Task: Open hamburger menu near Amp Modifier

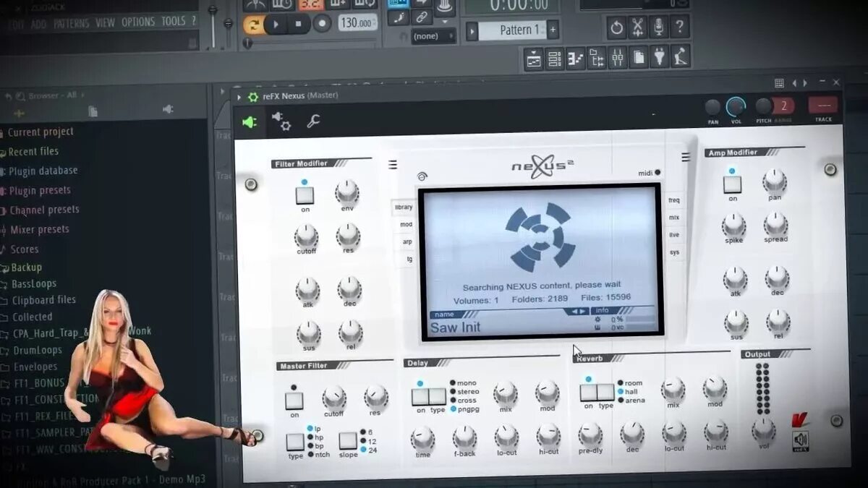Action: 686,157
